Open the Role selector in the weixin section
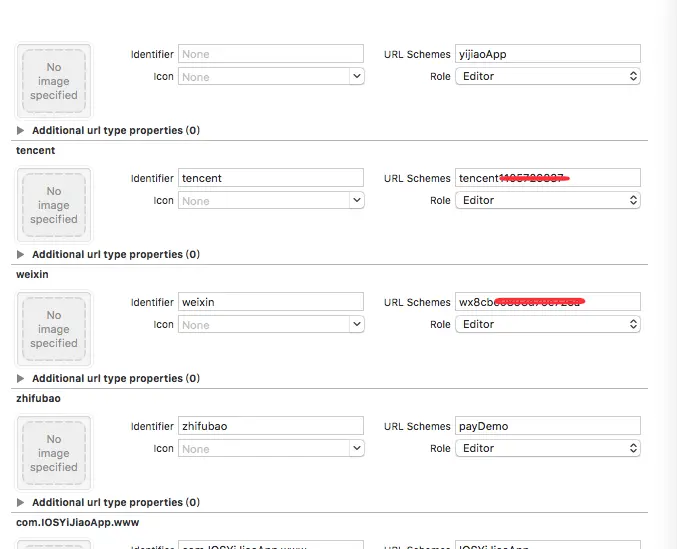Viewport: 677px width, 549px height. click(x=547, y=324)
